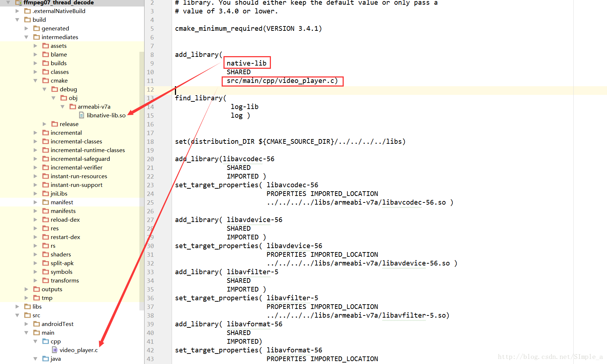Select the instant-run-resources folder
Image resolution: width=607 pixels, height=364 pixels.
pyautogui.click(x=79, y=176)
